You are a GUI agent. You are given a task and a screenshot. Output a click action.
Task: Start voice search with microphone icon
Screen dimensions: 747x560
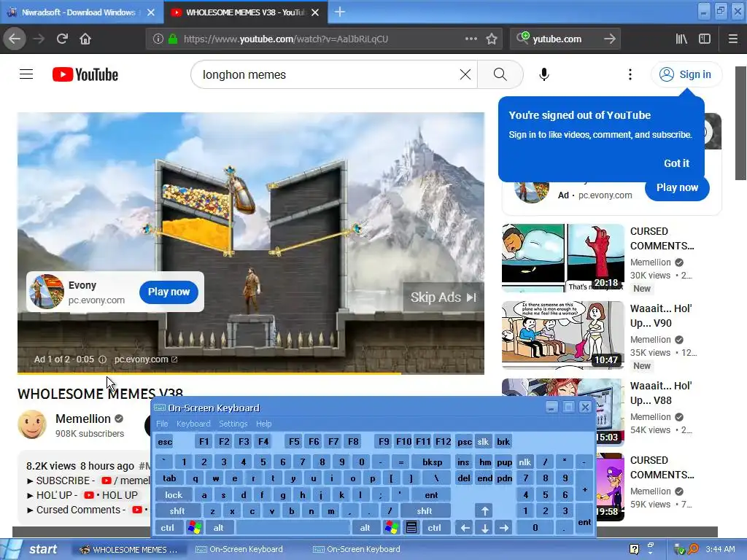tap(544, 74)
